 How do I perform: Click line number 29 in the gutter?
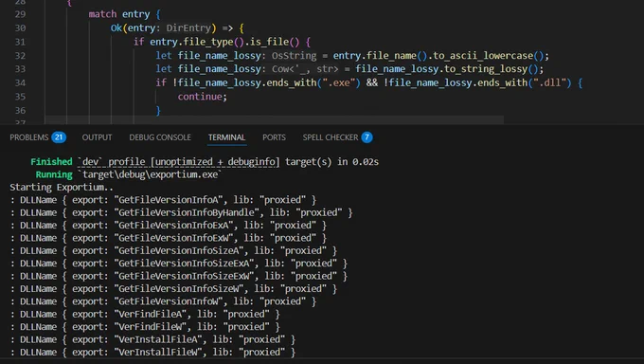pos(20,14)
